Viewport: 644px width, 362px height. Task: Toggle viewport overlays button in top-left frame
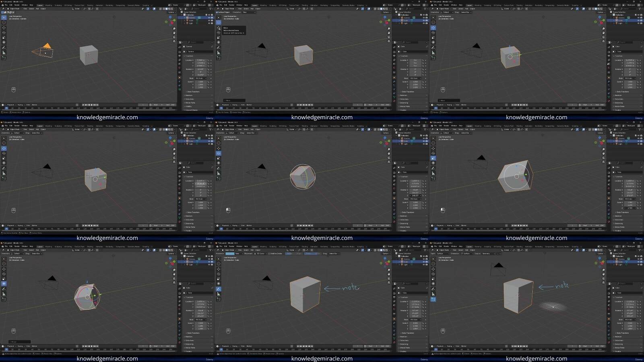pyautogui.click(x=155, y=8)
